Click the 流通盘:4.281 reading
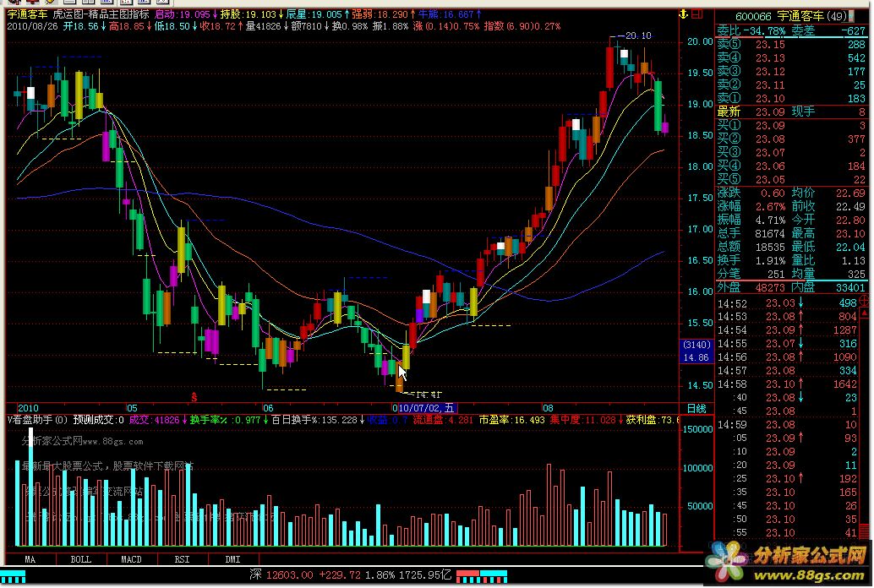The image size is (874, 588). pyautogui.click(x=443, y=420)
